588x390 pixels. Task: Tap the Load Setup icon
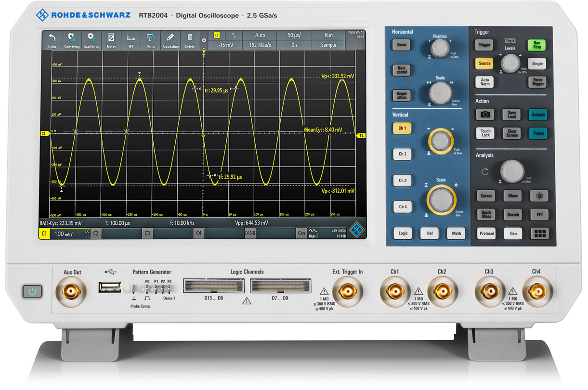[x=91, y=40]
